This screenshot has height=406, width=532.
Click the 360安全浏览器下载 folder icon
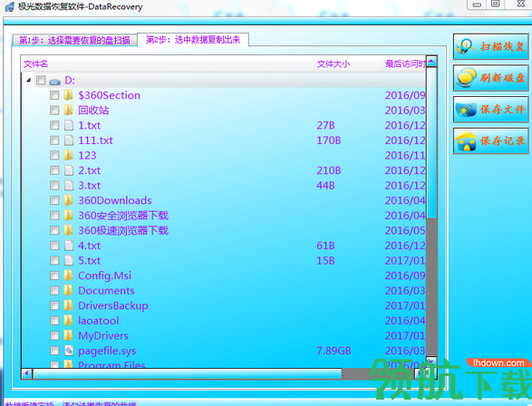(x=68, y=216)
